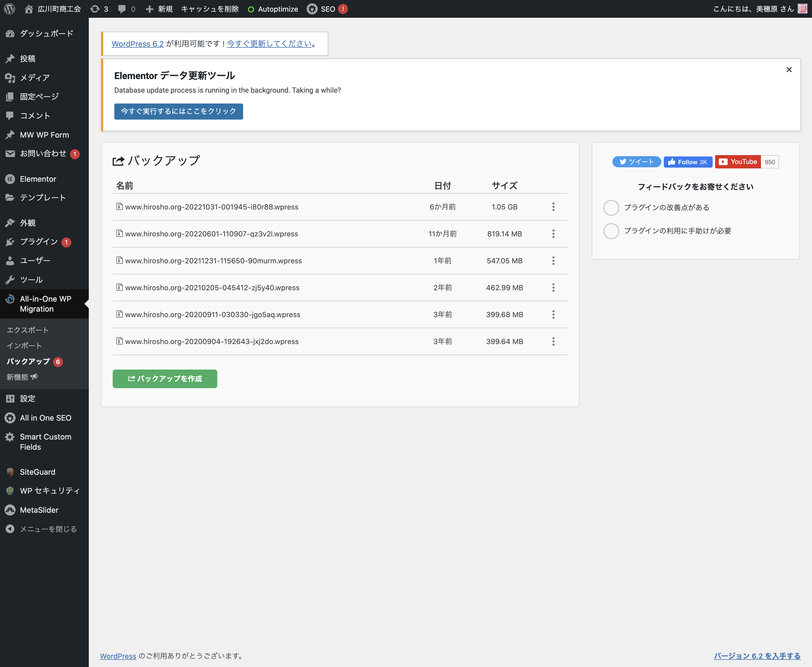Viewport: 812px width, 667px height.
Task: Open options menu for 20221031-001945 backup
Action: 553,207
